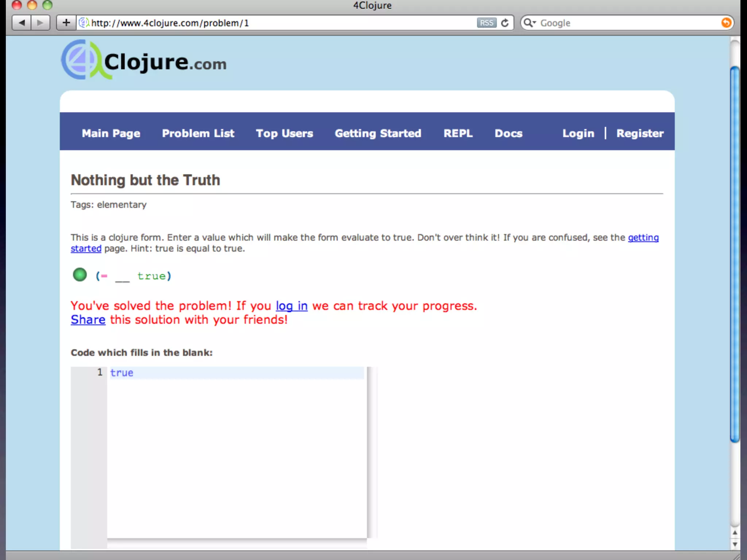Image resolution: width=747 pixels, height=560 pixels.
Task: Click the red close window button
Action: [x=16, y=5]
